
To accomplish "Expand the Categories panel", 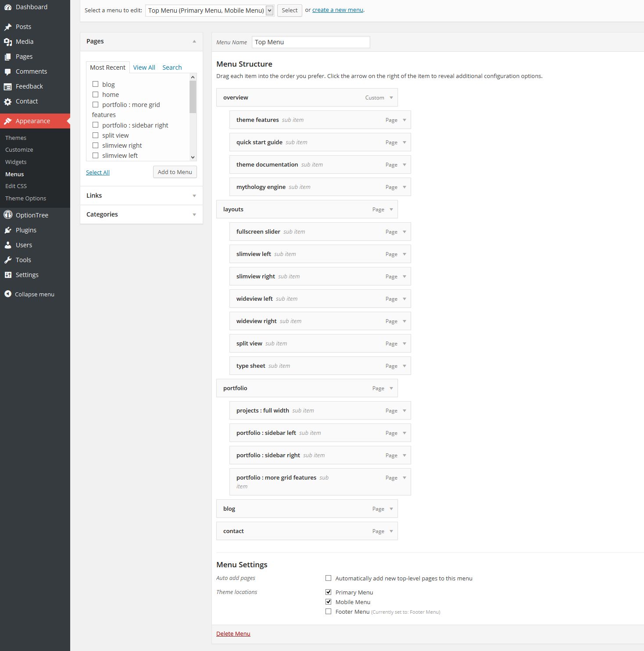I will pyautogui.click(x=194, y=214).
